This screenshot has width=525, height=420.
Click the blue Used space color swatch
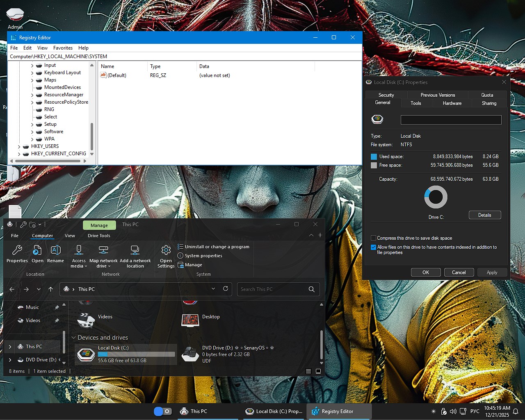coord(374,156)
